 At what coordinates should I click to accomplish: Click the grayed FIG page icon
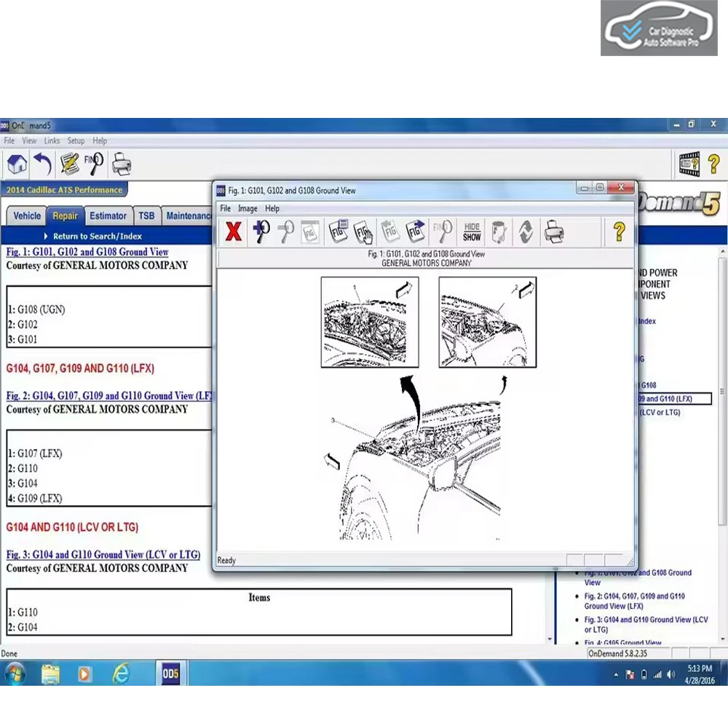pyautogui.click(x=310, y=232)
